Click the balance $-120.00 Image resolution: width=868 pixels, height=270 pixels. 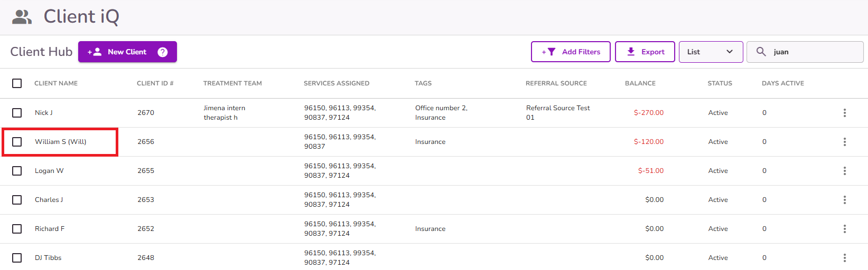pos(649,142)
